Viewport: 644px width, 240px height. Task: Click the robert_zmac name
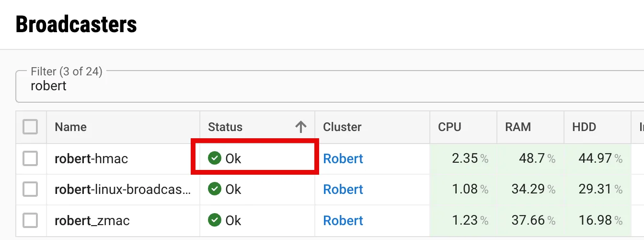92,221
